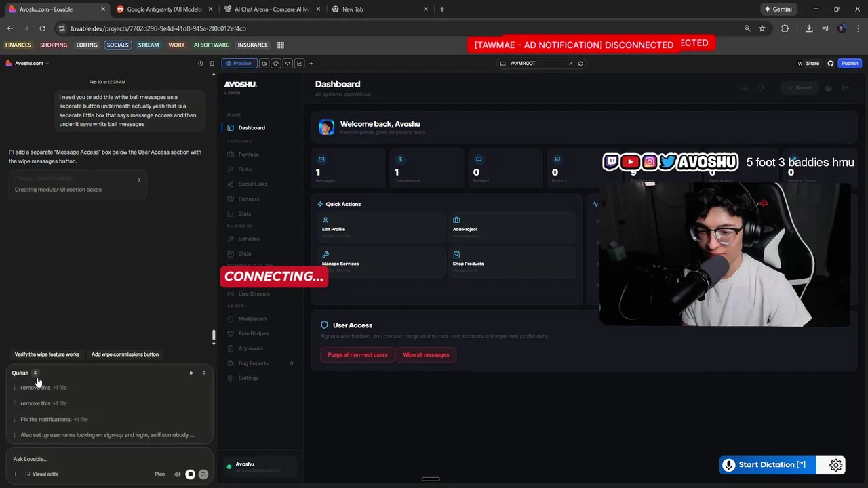Screen dimensions: 868x488
Task: Open the chat history clock icon
Action: pos(200,63)
